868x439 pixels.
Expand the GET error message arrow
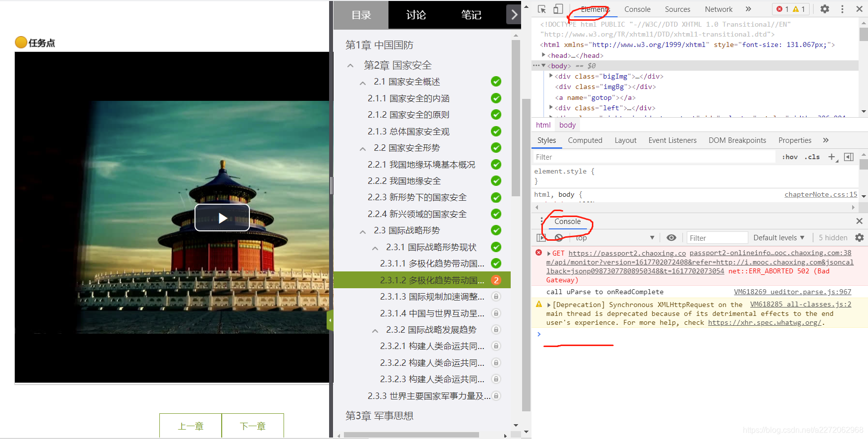pyautogui.click(x=549, y=253)
